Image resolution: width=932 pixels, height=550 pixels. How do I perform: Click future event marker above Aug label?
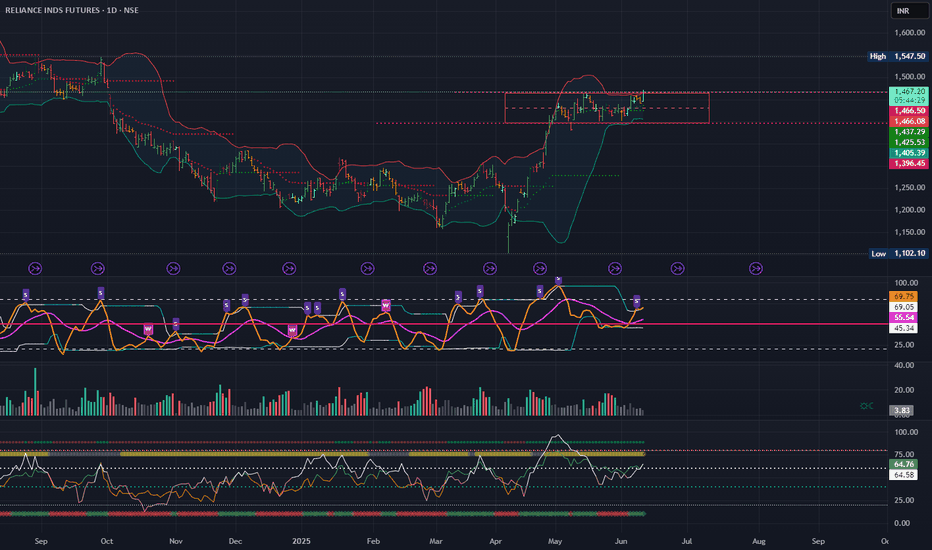pos(755,269)
